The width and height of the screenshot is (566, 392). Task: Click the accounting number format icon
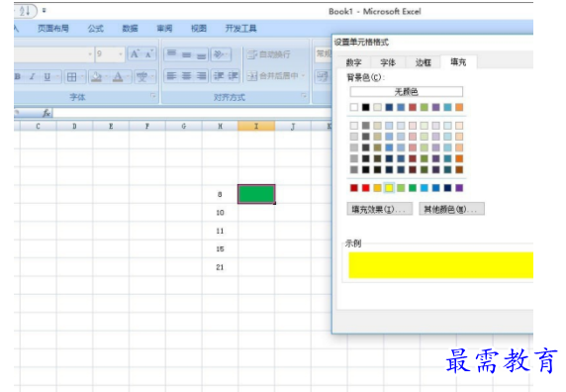(323, 76)
